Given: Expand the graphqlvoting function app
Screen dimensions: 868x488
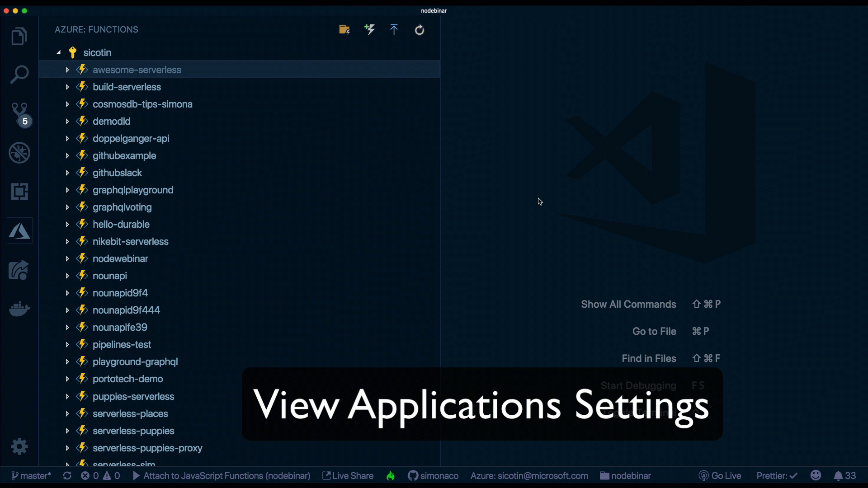Looking at the screenshot, I should pos(67,207).
